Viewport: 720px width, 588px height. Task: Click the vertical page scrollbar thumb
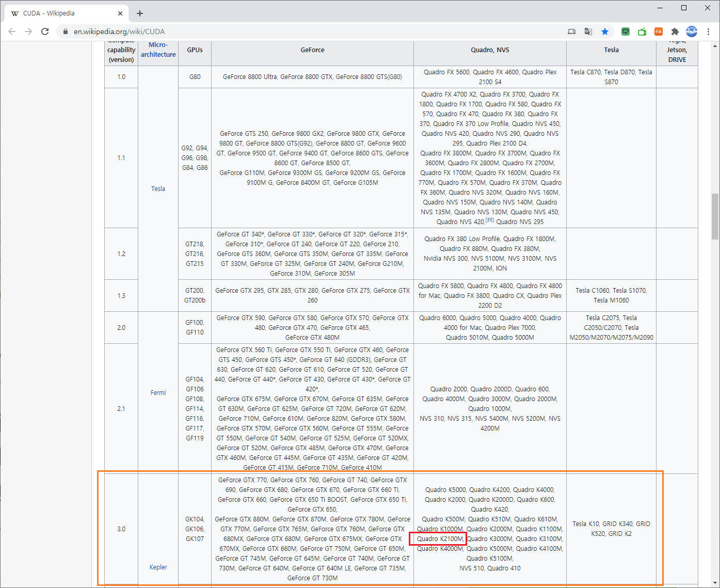pos(715,216)
